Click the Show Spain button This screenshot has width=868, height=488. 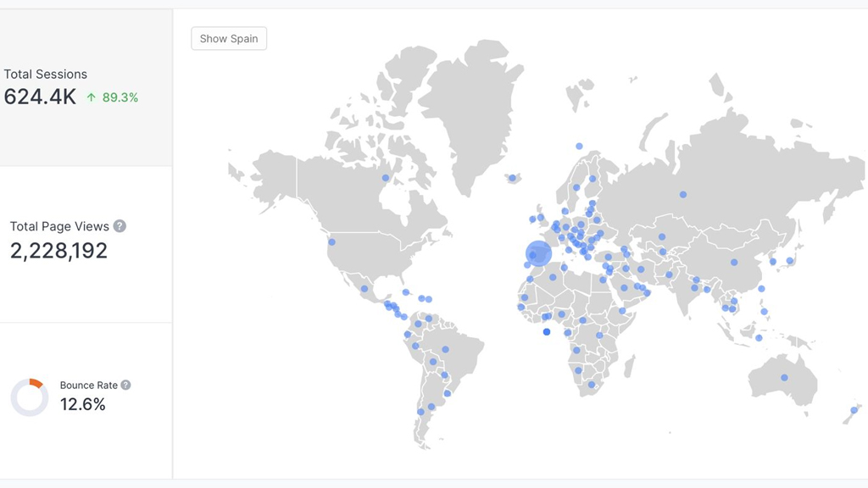pyautogui.click(x=229, y=39)
